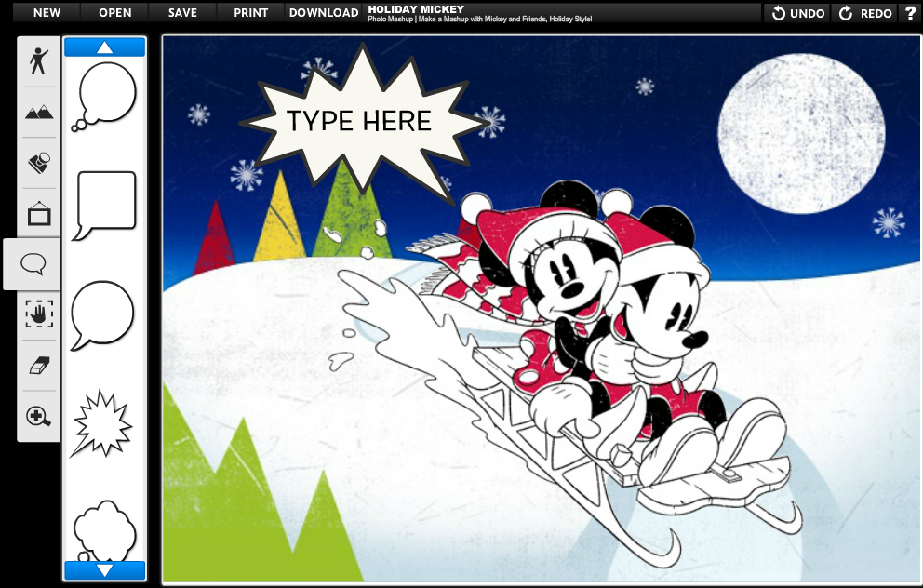Select the characters tool icon
923x588 pixels.
coord(39,61)
